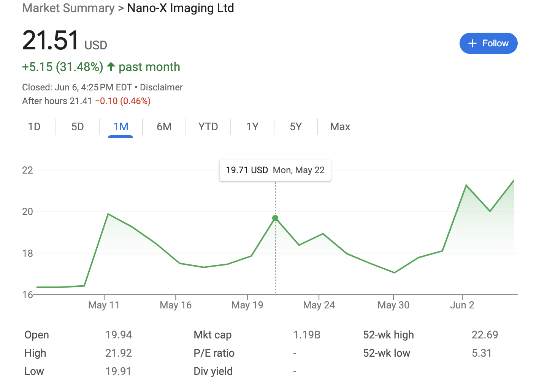Click the Jun 2 axis label

tap(462, 305)
